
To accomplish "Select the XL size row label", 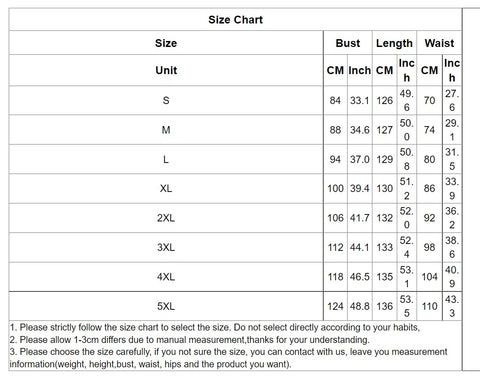I will point(166,189).
